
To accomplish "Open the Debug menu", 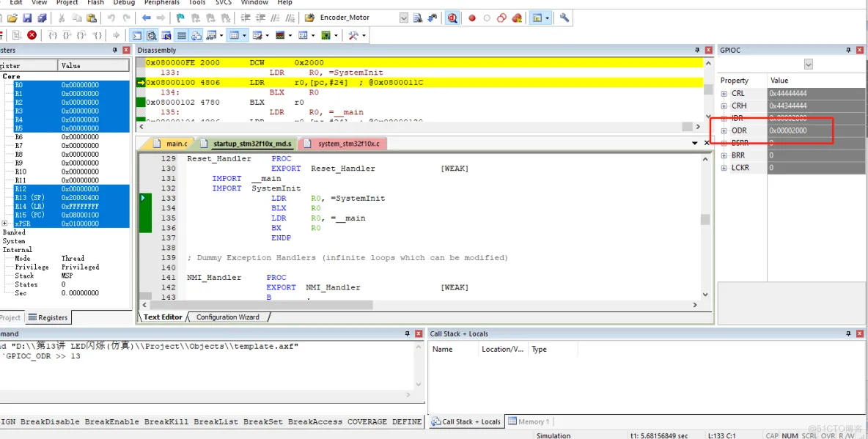I will [x=124, y=3].
